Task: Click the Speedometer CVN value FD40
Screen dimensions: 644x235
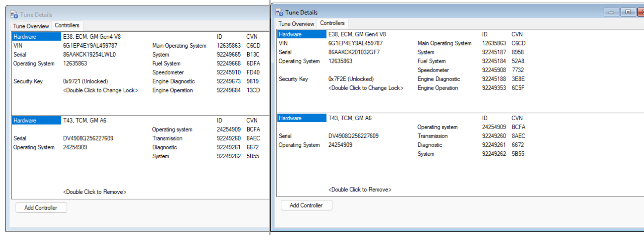Action: point(253,72)
